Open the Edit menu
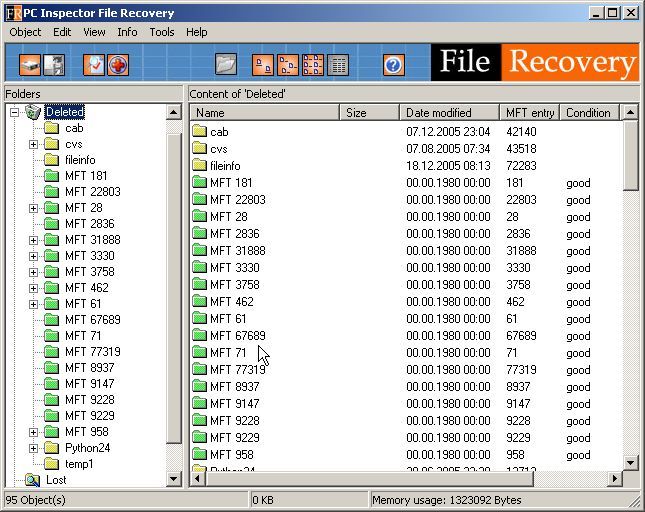The height and width of the screenshot is (512, 645). [x=62, y=32]
